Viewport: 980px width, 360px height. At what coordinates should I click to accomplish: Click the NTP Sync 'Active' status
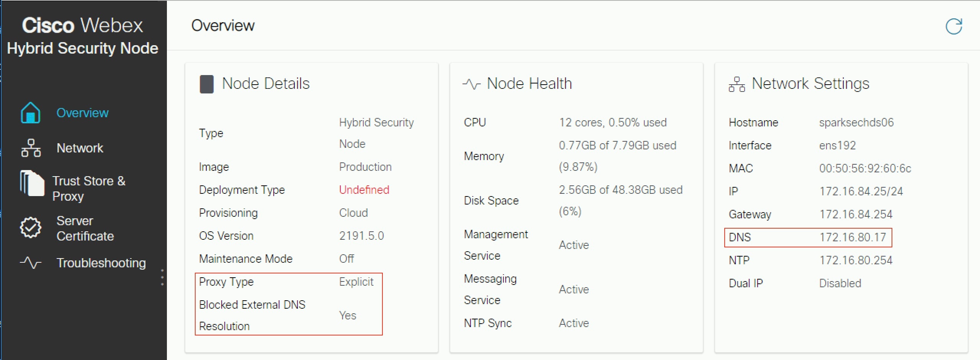coord(574,323)
